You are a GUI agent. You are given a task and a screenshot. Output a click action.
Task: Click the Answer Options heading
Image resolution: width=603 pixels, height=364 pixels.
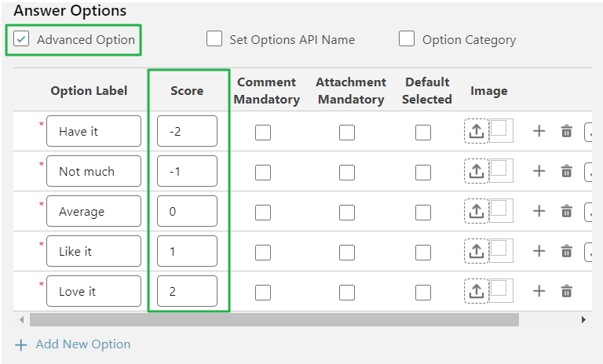[70, 11]
